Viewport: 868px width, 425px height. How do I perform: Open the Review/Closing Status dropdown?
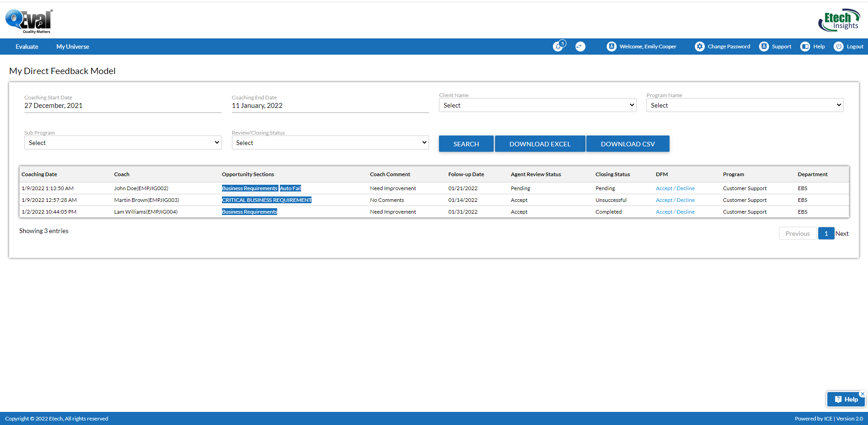tap(330, 143)
